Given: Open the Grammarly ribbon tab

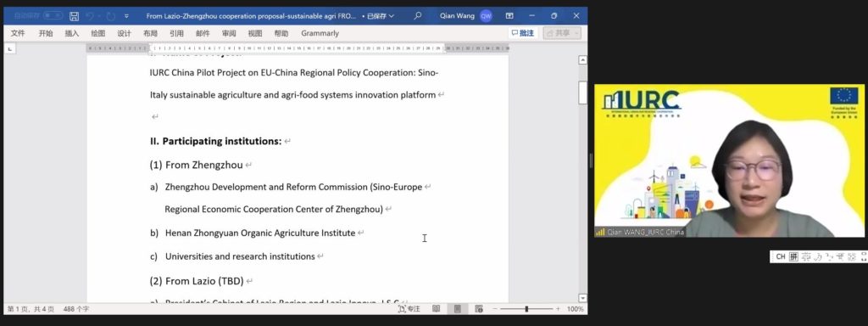Looking at the screenshot, I should point(320,33).
